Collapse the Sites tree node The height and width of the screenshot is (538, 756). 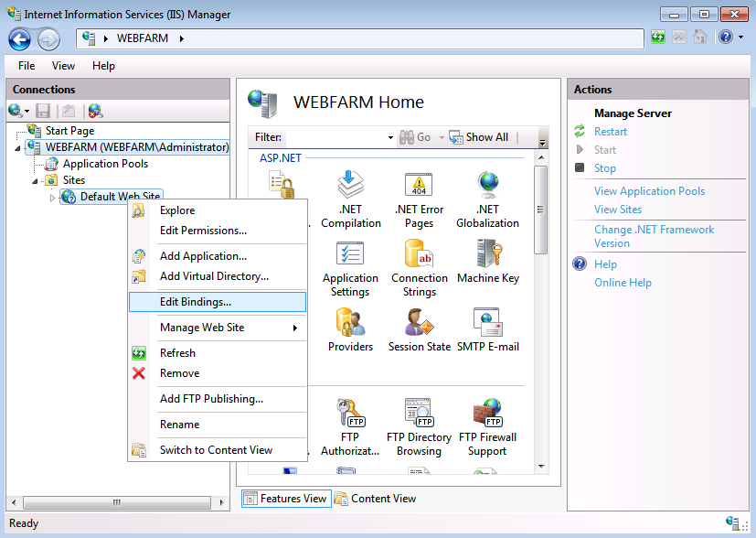pyautogui.click(x=36, y=181)
